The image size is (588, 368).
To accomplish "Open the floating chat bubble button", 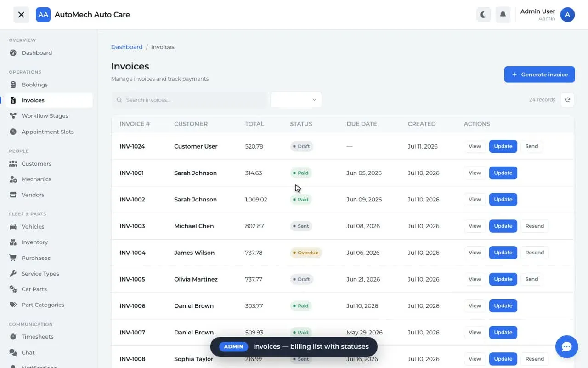I will tap(566, 347).
